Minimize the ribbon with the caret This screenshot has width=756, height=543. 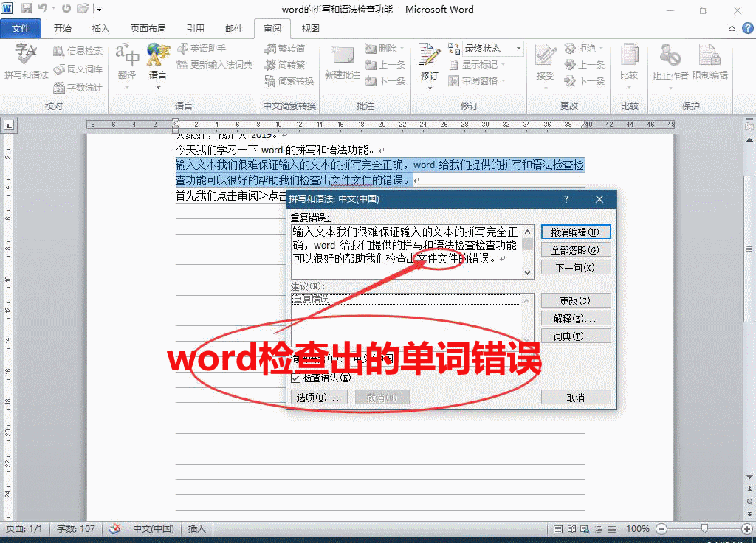[x=732, y=29]
